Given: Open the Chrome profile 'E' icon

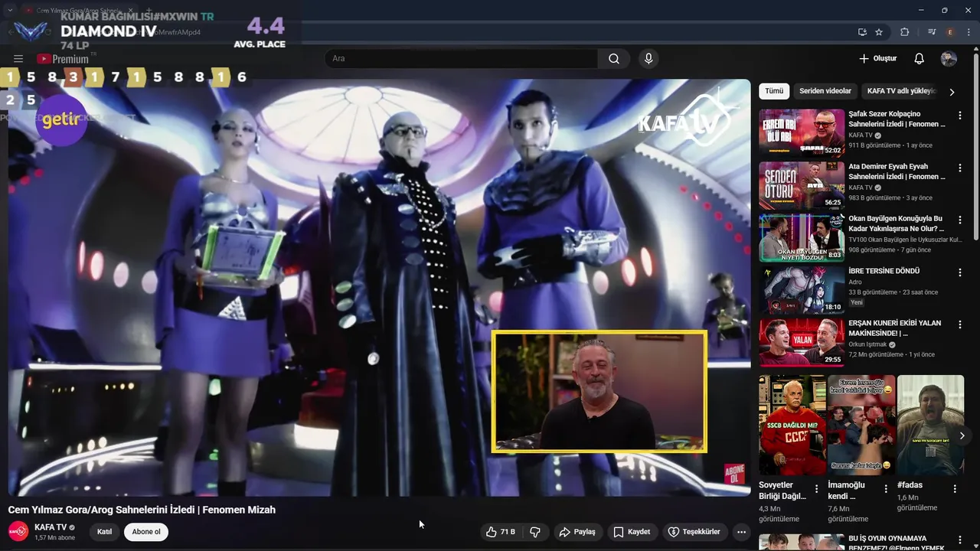Looking at the screenshot, I should (x=950, y=32).
